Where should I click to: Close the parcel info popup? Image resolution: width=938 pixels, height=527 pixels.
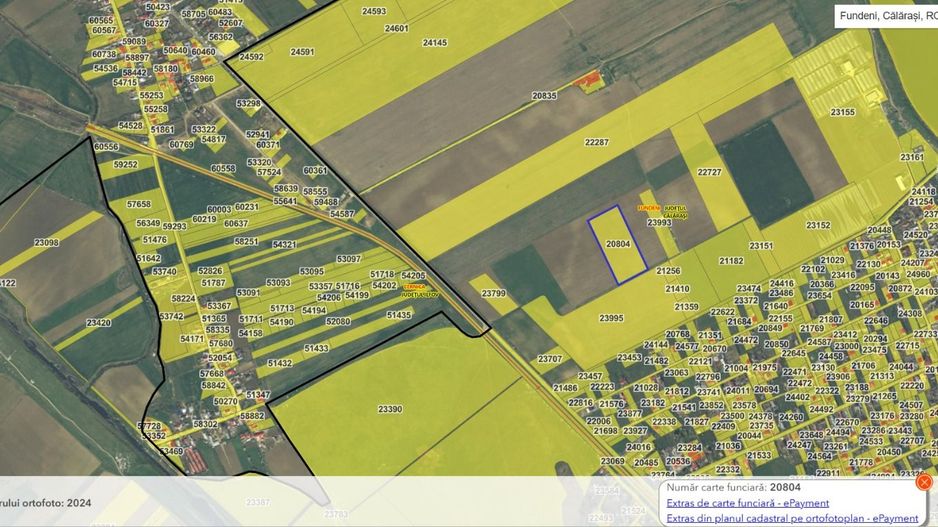point(924,482)
